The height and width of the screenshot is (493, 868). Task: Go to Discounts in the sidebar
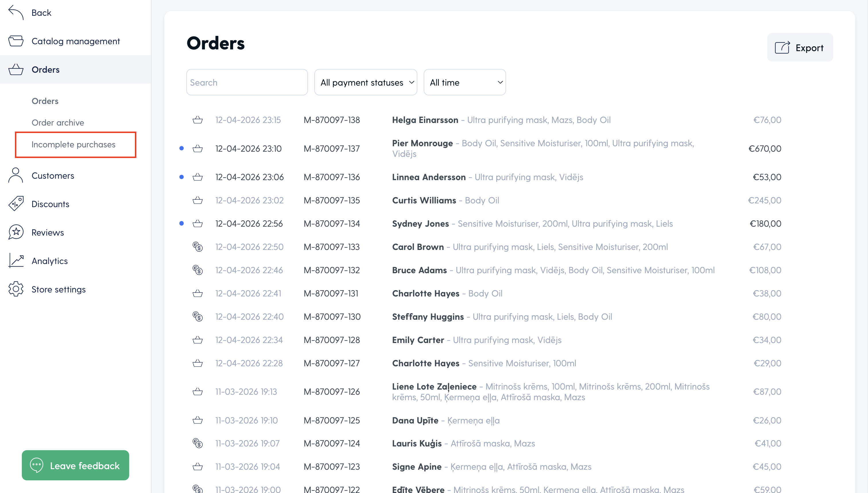pyautogui.click(x=75, y=204)
